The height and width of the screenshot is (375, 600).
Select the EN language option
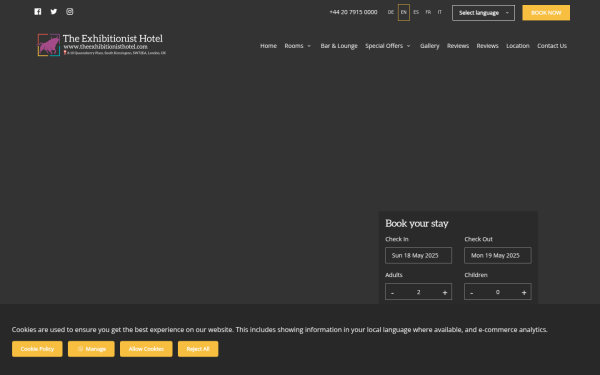404,12
